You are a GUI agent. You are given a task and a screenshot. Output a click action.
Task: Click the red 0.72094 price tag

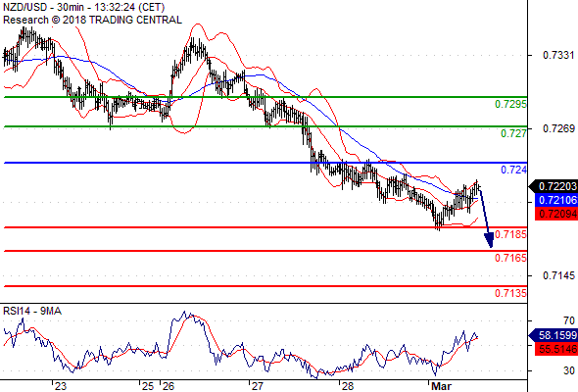[x=556, y=214]
